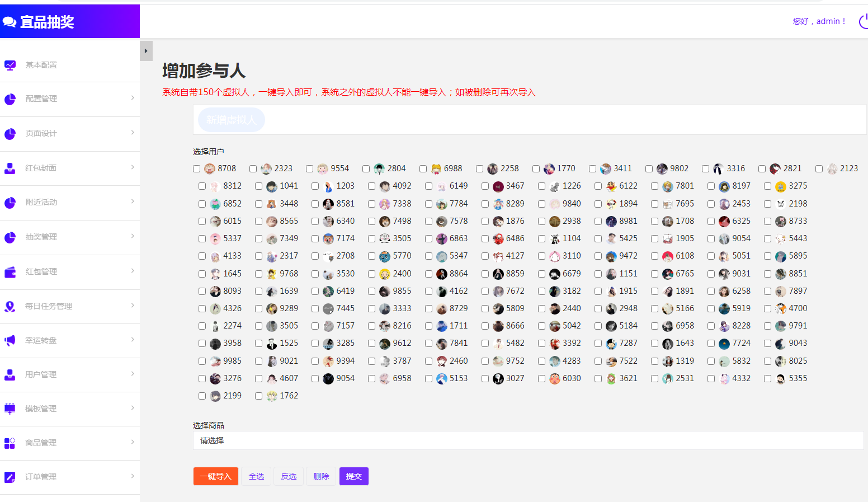Select the checkbox for user 8312

[202, 186]
